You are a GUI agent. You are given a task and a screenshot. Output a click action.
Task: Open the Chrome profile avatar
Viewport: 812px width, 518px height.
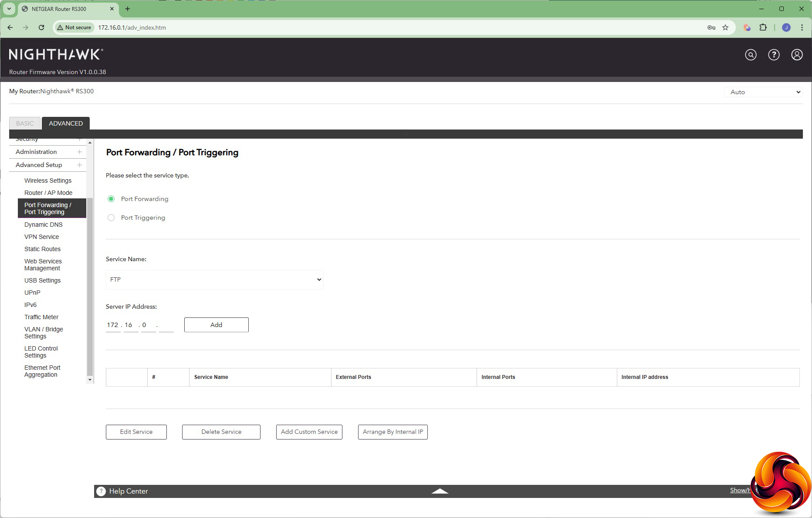(x=786, y=27)
